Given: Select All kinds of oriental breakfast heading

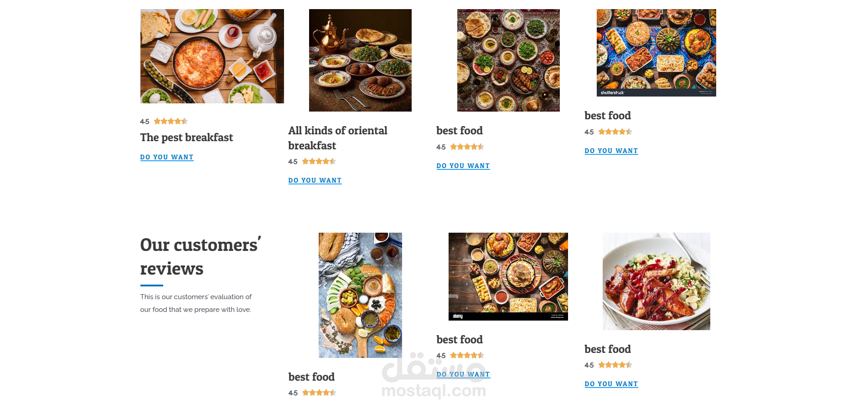Looking at the screenshot, I should (337, 138).
